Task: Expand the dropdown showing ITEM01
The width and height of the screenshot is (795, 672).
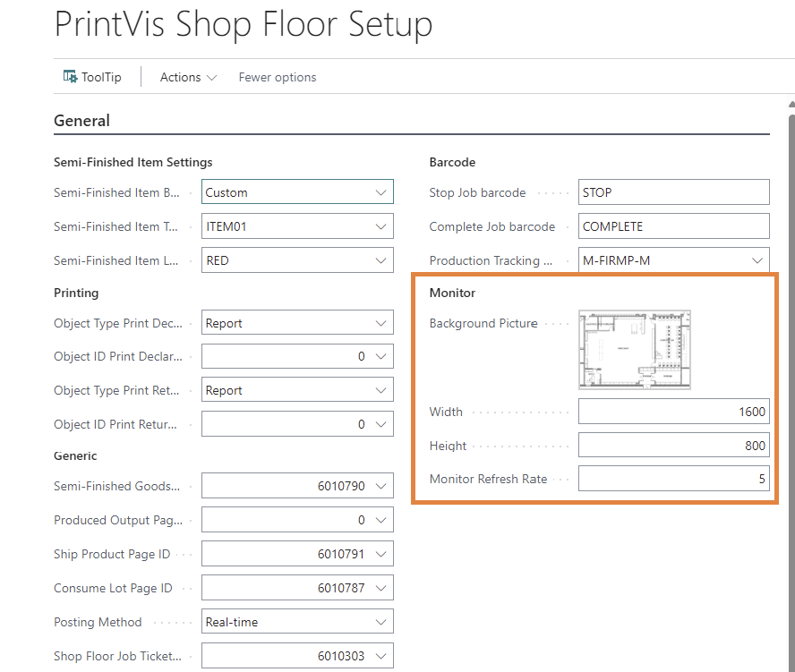Action: click(x=380, y=226)
